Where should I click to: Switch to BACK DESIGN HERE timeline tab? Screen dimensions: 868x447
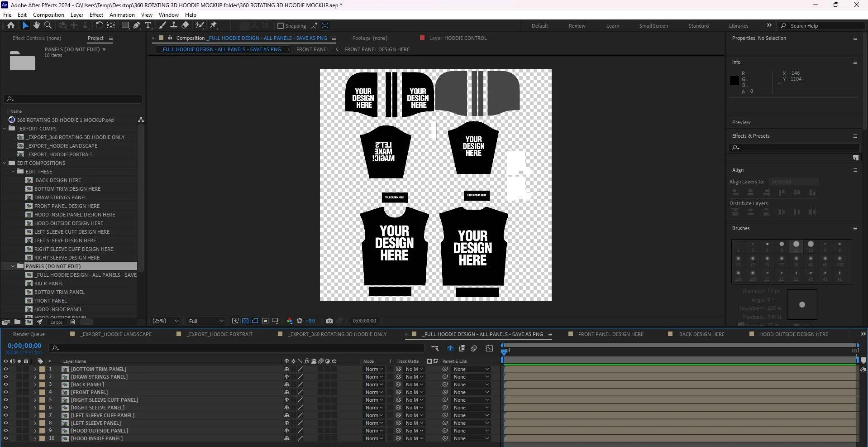(701, 334)
